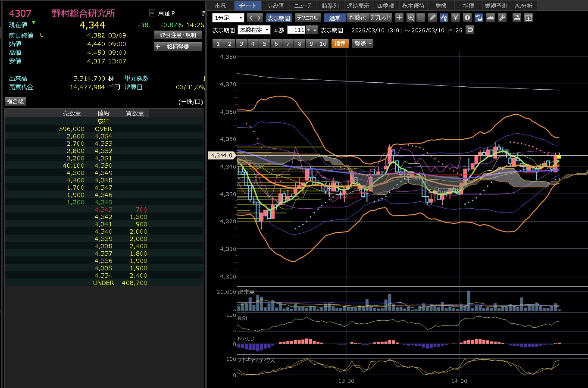Open the 登録 dropdown menu
Image resolution: width=588 pixels, height=388 pixels.
click(363, 44)
